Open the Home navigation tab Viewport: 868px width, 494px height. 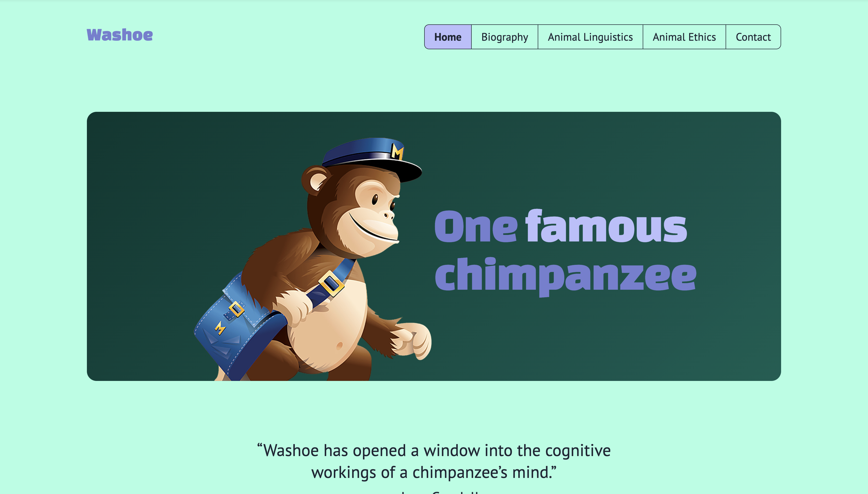coord(448,37)
